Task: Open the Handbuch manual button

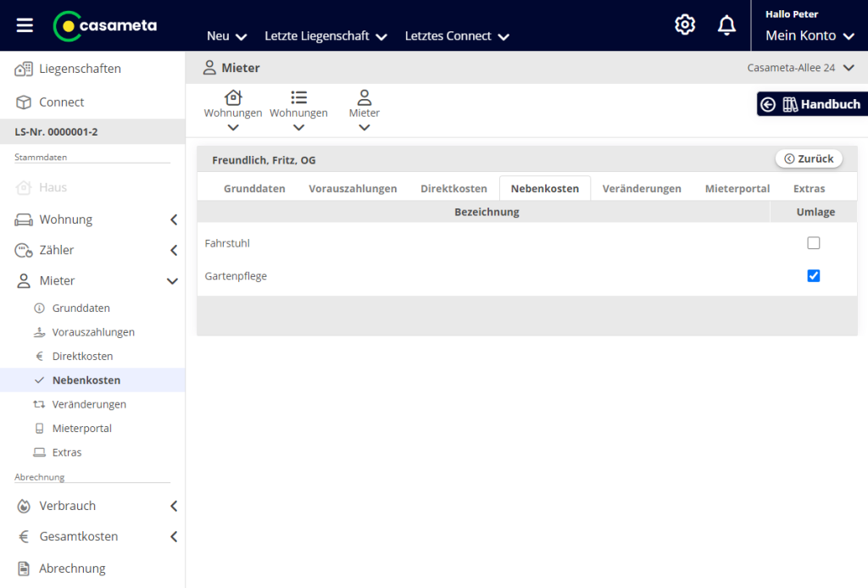Action: pyautogui.click(x=812, y=104)
